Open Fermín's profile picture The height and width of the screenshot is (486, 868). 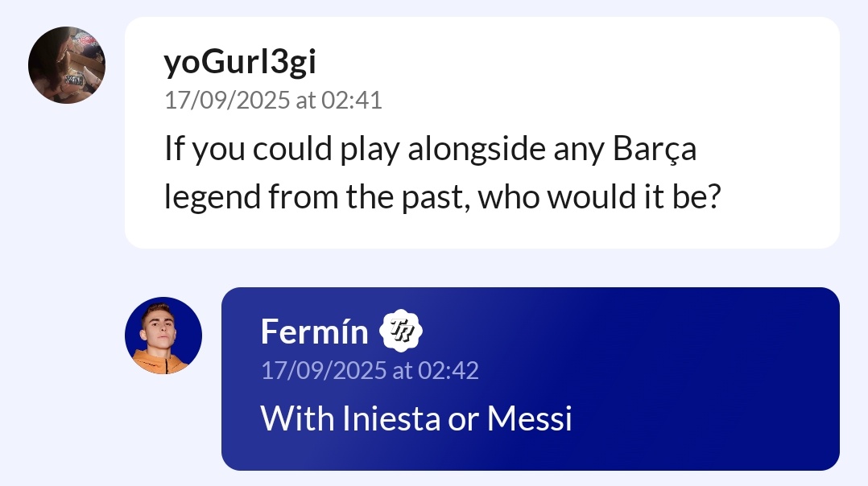[x=163, y=336]
